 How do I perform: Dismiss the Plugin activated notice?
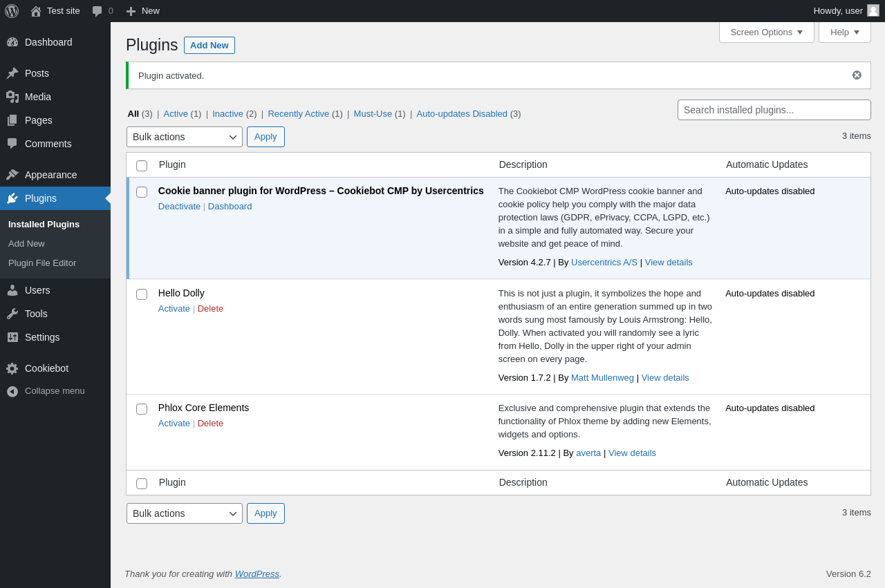(857, 75)
